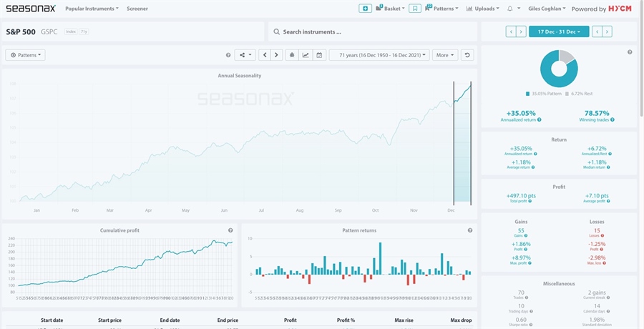The image size is (644, 329).
Task: Open the 71 years period dropdown
Action: pos(379,55)
